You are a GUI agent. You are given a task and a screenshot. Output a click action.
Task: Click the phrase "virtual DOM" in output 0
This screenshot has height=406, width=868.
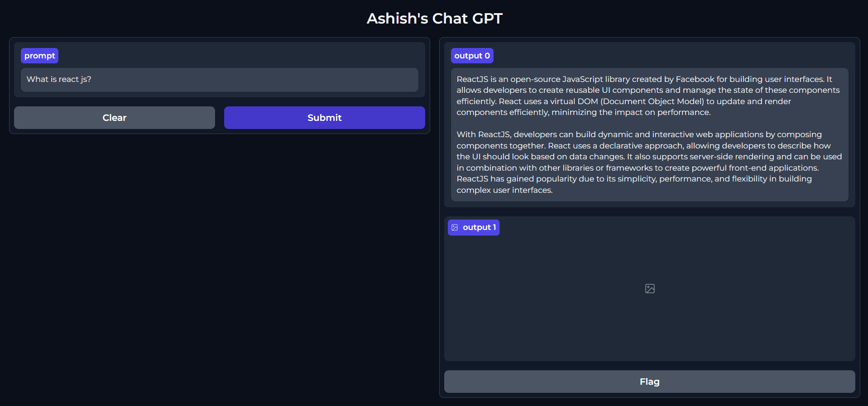(574, 101)
